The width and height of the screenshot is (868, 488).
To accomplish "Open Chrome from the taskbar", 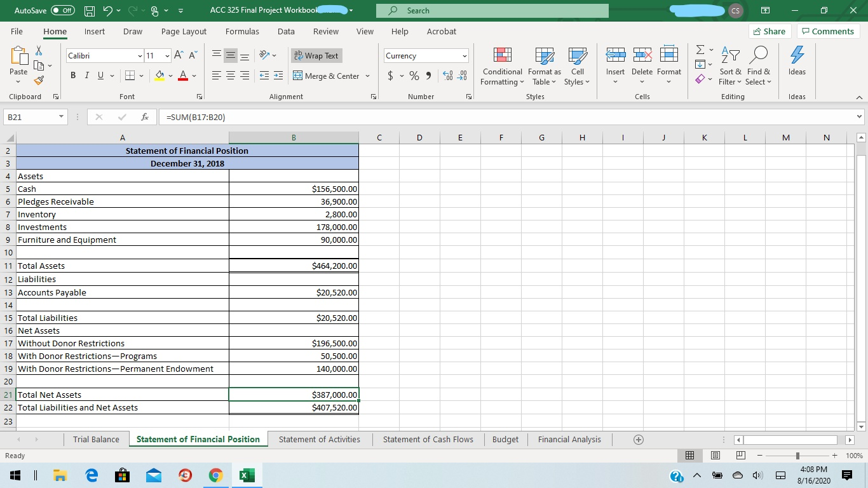I will click(217, 475).
